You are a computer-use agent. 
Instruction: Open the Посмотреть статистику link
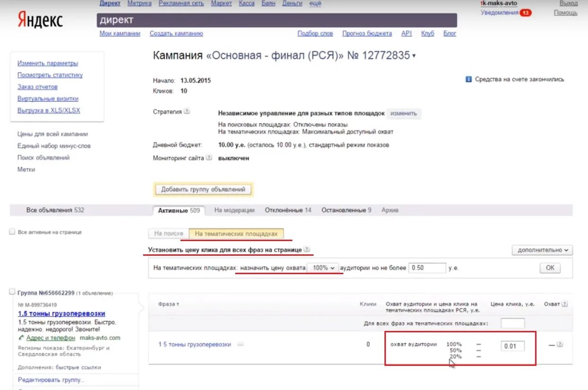coord(50,75)
